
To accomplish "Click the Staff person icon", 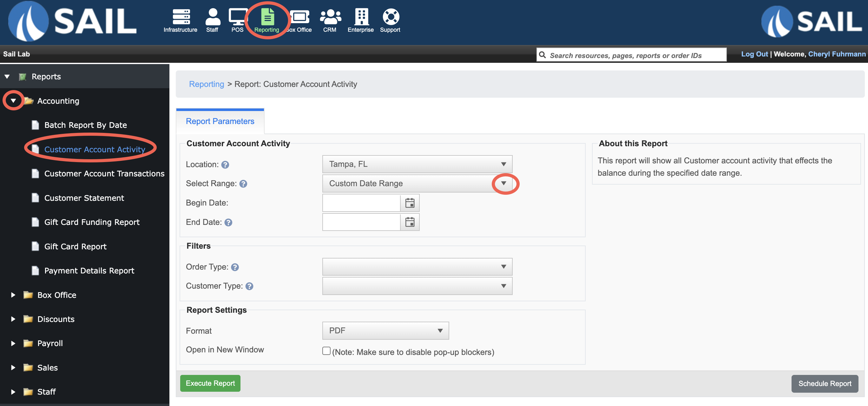I will [x=212, y=17].
